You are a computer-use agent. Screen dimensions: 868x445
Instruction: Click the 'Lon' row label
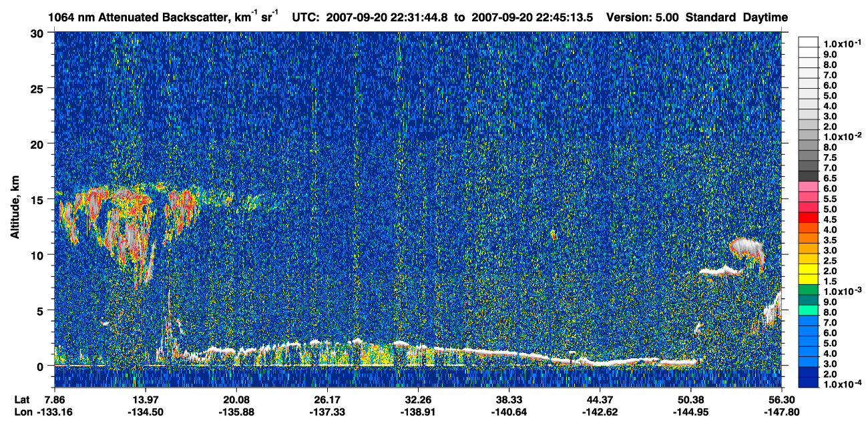click(x=23, y=412)
